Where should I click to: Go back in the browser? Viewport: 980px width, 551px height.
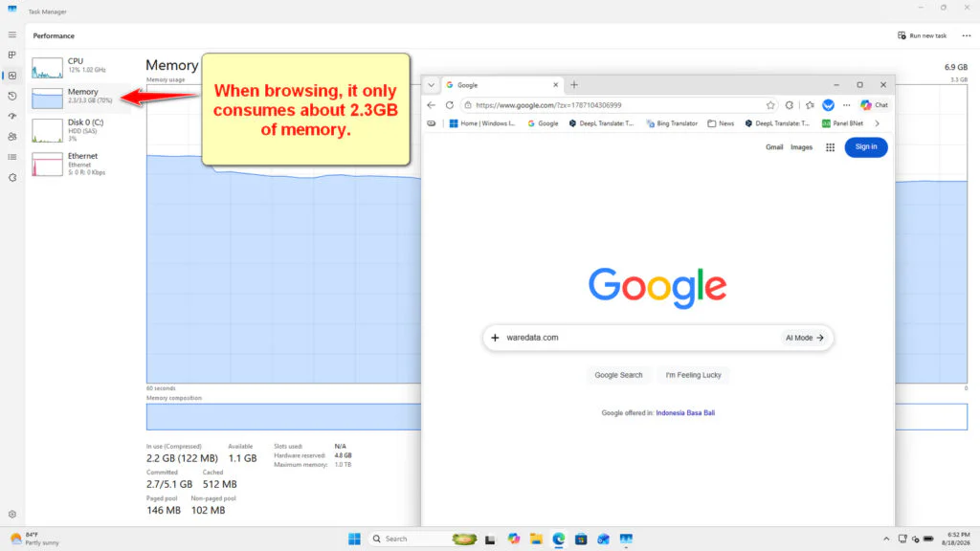tap(432, 105)
